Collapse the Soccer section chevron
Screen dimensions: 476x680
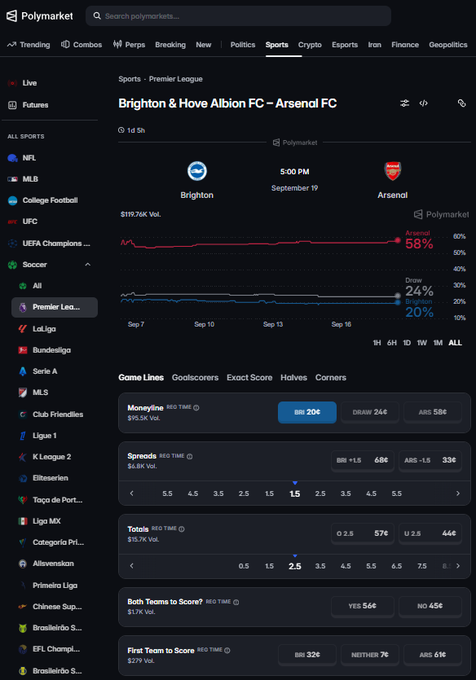click(x=88, y=265)
